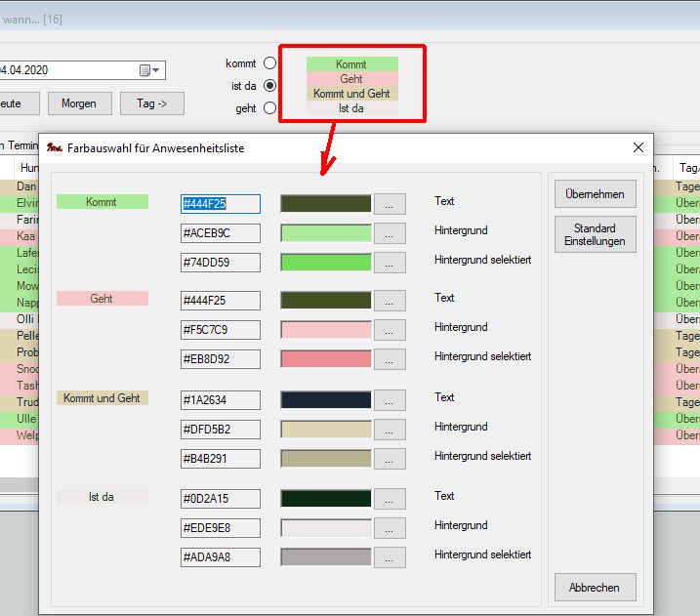Cancel dialog with Abbrechen button
This screenshot has height=616, width=700.
pyautogui.click(x=595, y=588)
